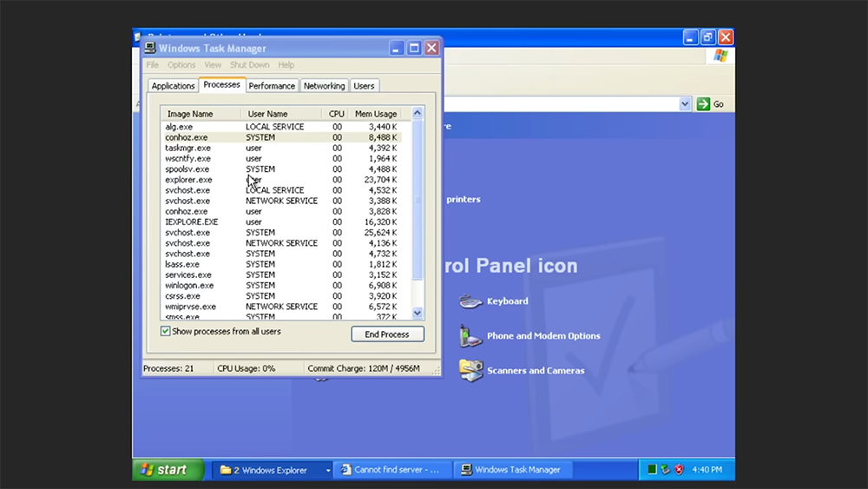Click the network connection tray icon
This screenshot has width=868, height=489.
(666, 470)
